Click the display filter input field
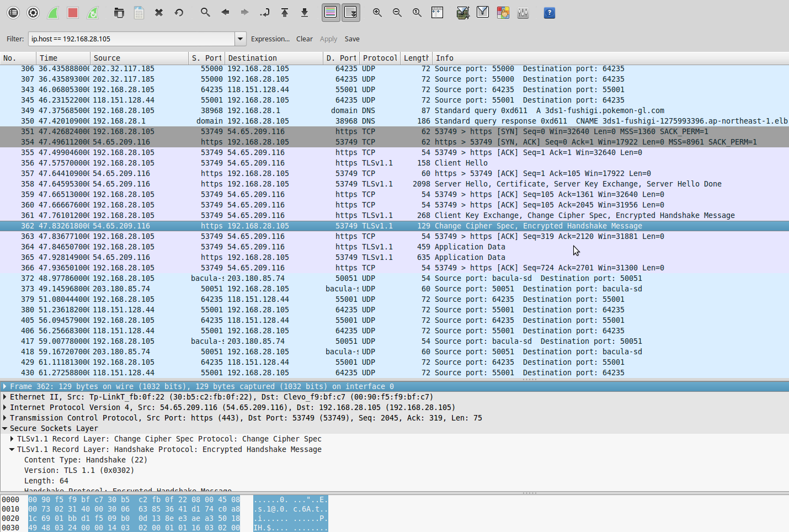 (x=131, y=39)
